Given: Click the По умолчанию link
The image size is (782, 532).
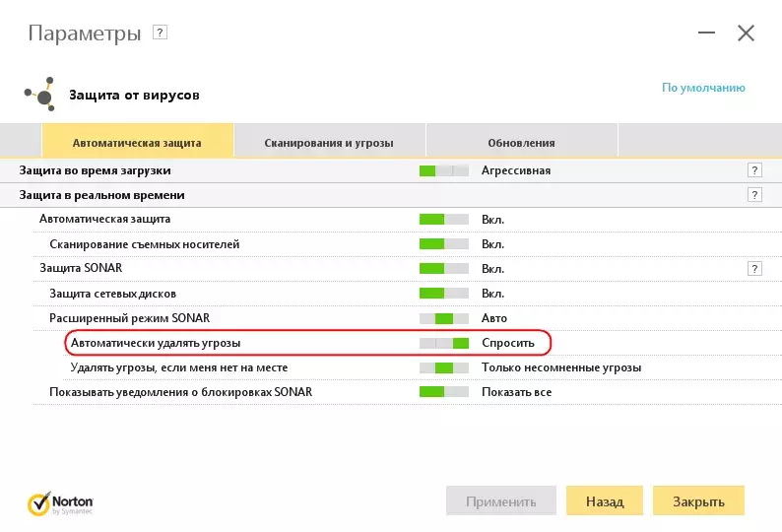Looking at the screenshot, I should (x=703, y=88).
